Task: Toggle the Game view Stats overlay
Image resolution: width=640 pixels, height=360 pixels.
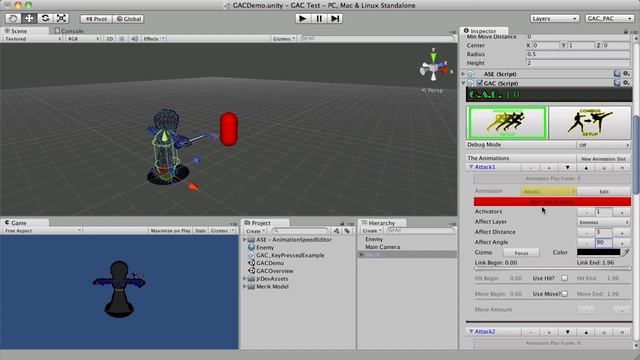Action: tap(200, 231)
